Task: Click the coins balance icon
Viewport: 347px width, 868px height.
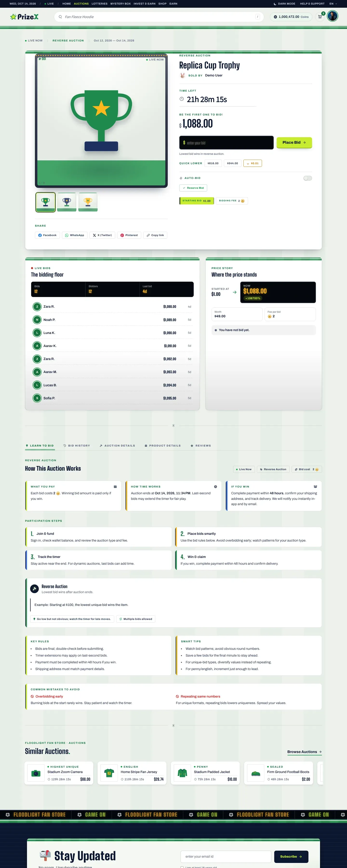Action: coord(275,17)
